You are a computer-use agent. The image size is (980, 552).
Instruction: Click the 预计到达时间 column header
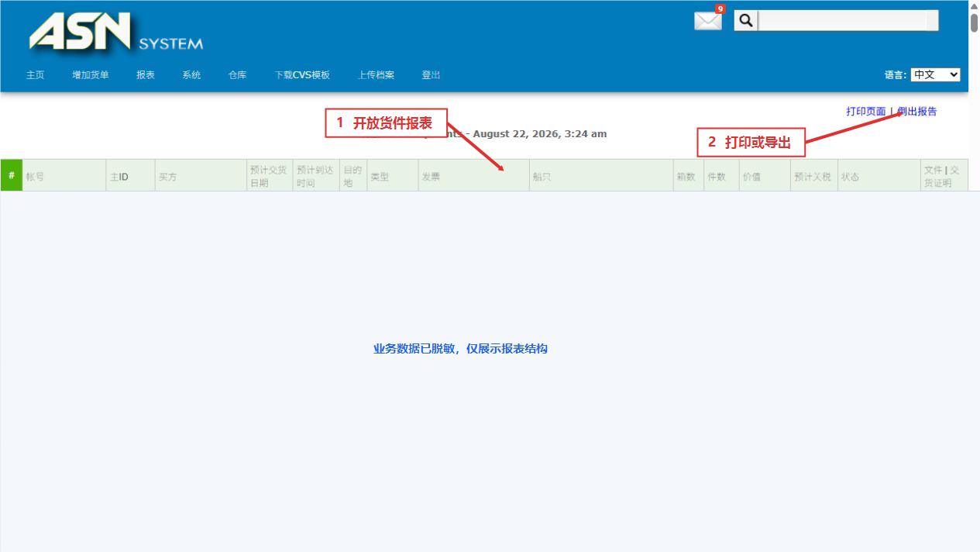[316, 176]
